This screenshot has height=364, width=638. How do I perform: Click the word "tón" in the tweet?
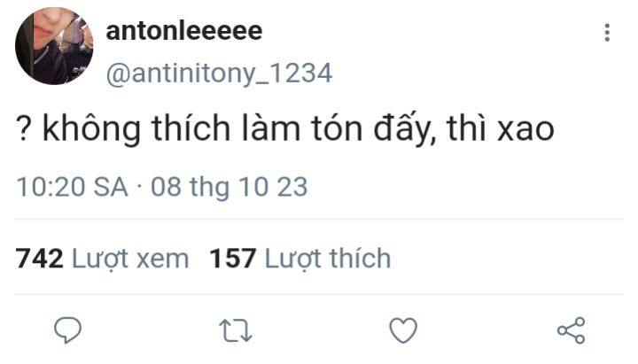point(337,128)
